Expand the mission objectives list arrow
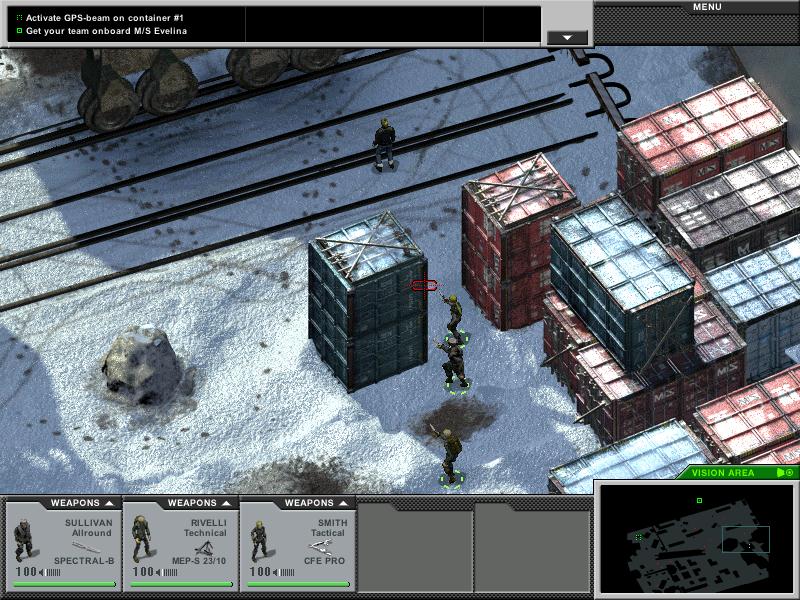Viewport: 800px width, 600px height. [x=567, y=38]
